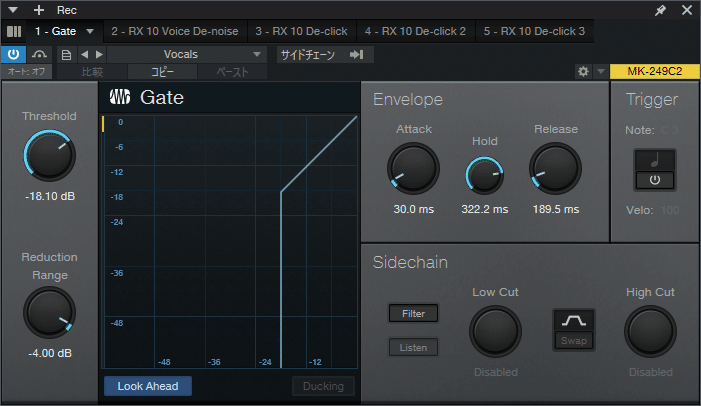This screenshot has height=406, width=701.
Task: Click the High Cut knob
Action: point(650,331)
